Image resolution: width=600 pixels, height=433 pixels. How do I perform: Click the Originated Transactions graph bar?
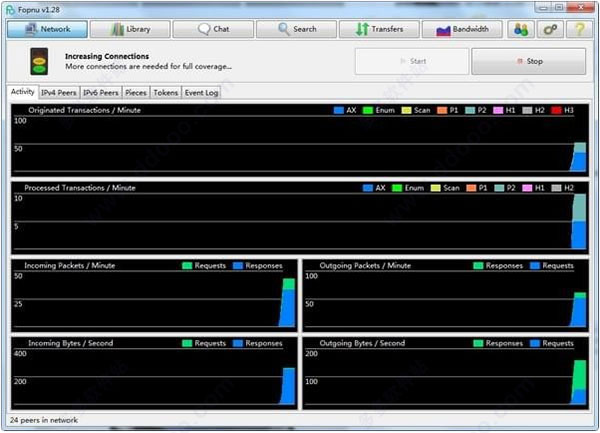[x=579, y=157]
